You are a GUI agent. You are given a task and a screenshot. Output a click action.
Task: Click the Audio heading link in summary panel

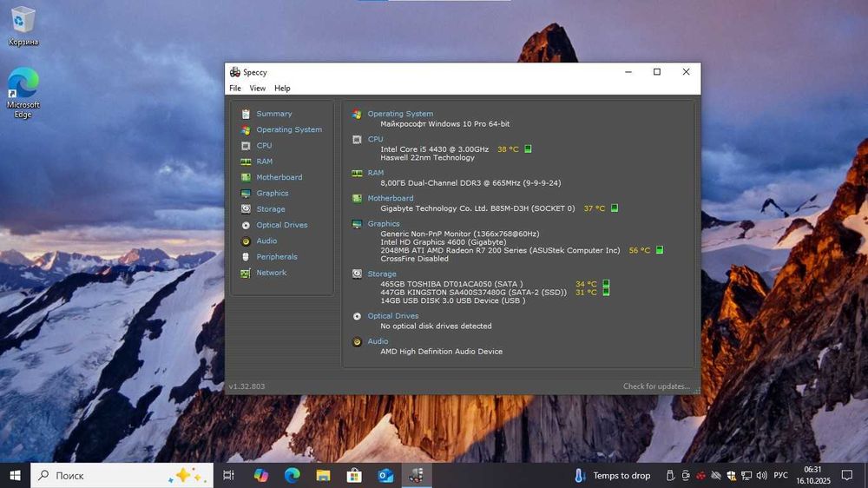click(378, 341)
